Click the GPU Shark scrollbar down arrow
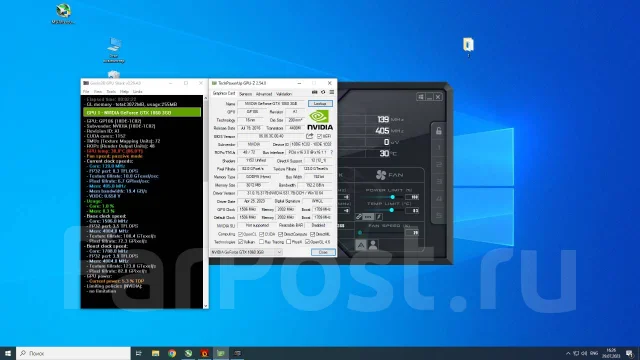The image size is (640, 360). (x=206, y=306)
